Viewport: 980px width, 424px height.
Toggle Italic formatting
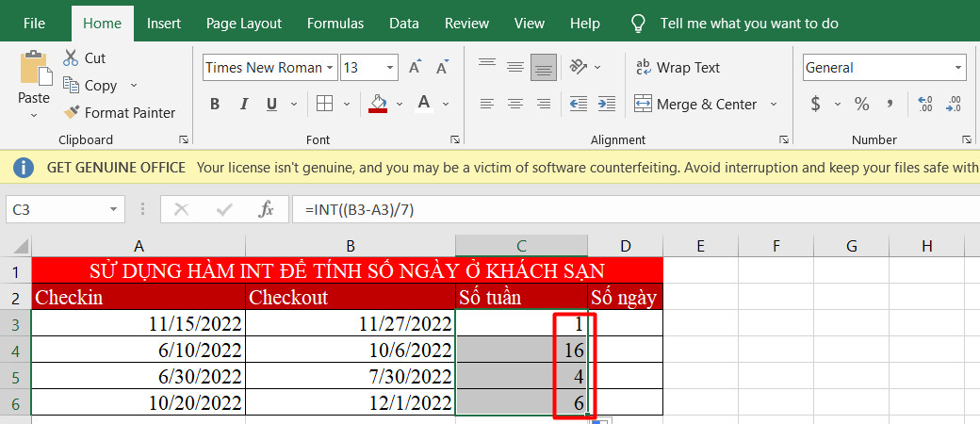click(244, 104)
